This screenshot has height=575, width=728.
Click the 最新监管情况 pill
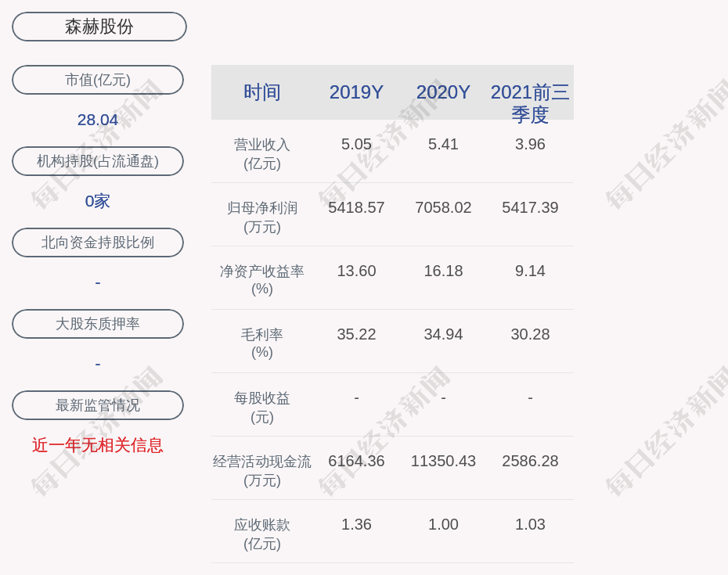(x=98, y=405)
